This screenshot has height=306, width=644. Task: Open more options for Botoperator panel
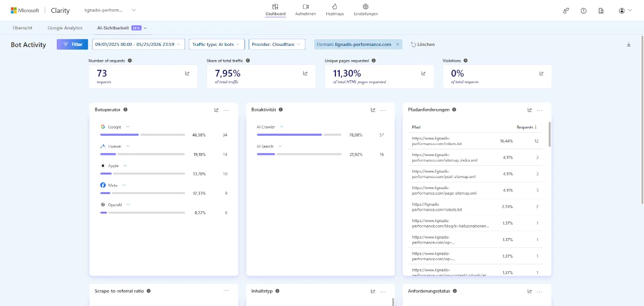pyautogui.click(x=226, y=110)
